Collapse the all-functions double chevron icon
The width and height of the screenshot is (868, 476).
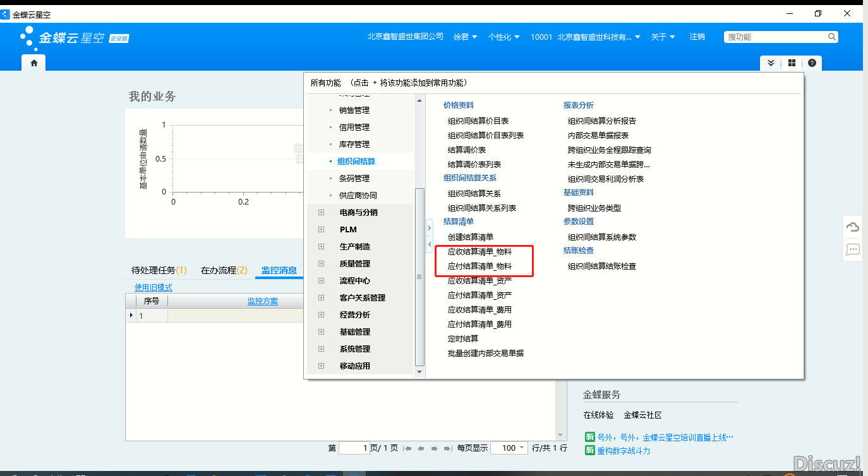coord(771,63)
